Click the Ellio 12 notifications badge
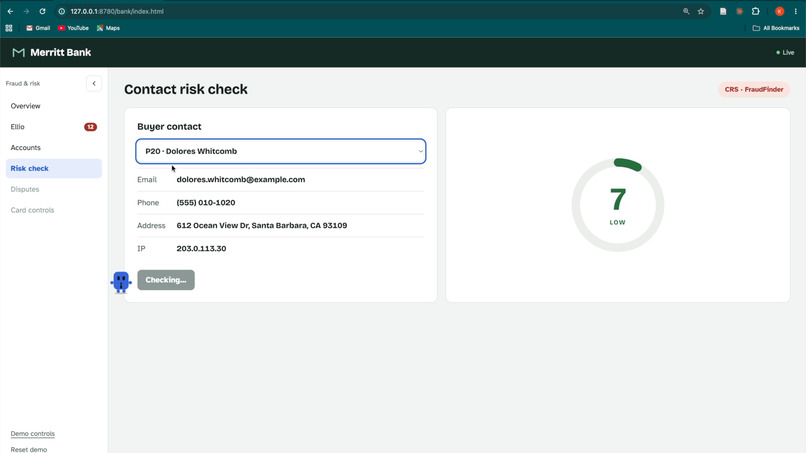The width and height of the screenshot is (806, 453). pyautogui.click(x=90, y=127)
